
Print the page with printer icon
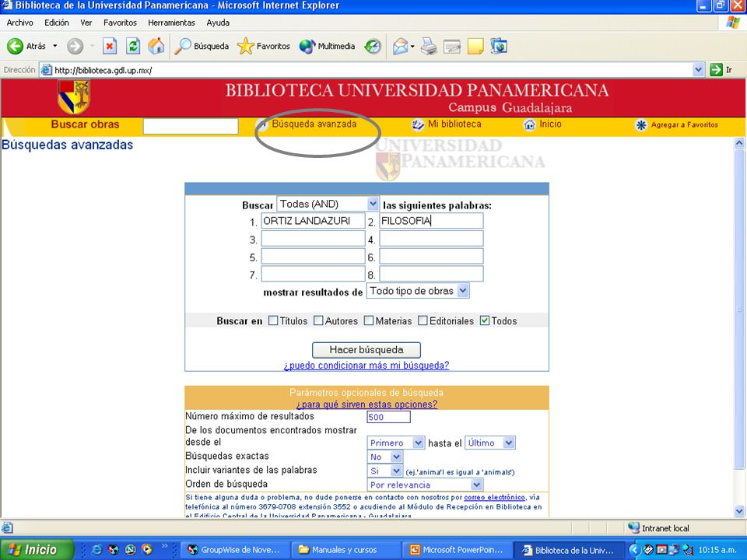tap(429, 46)
